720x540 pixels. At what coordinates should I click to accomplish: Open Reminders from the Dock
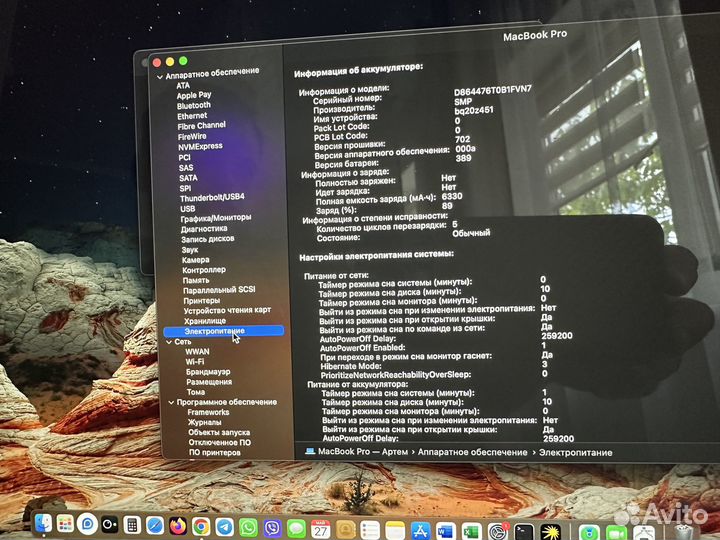370,530
